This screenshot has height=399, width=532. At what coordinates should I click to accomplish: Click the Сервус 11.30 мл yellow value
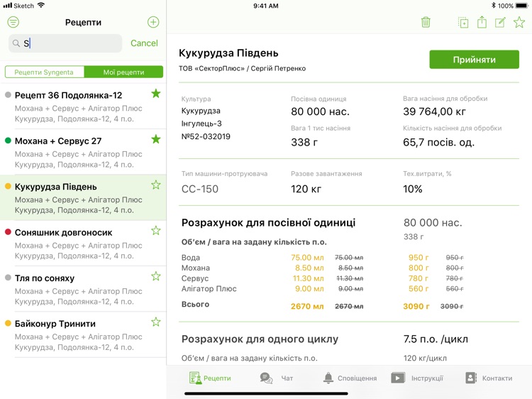point(309,278)
